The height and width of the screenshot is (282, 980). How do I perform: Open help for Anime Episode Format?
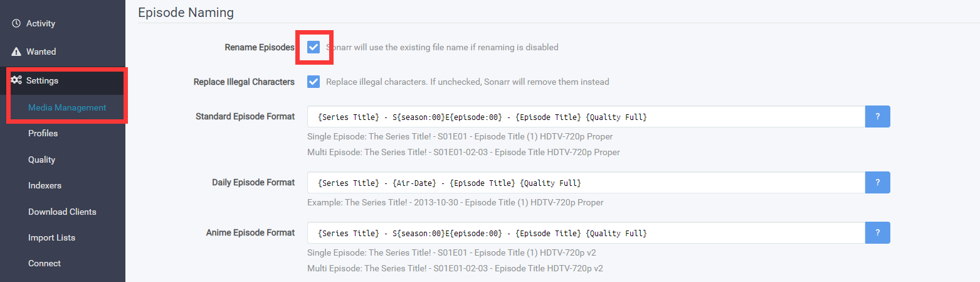coord(877,233)
